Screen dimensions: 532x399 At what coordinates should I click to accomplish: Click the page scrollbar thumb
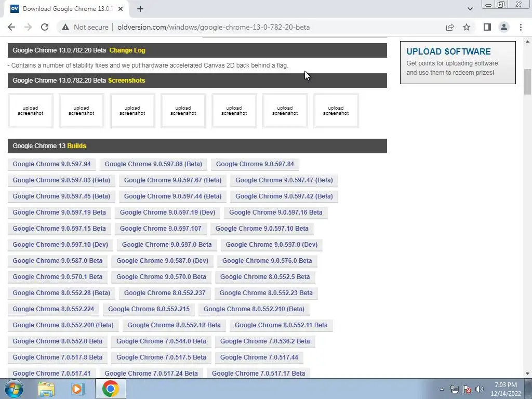coord(527,82)
